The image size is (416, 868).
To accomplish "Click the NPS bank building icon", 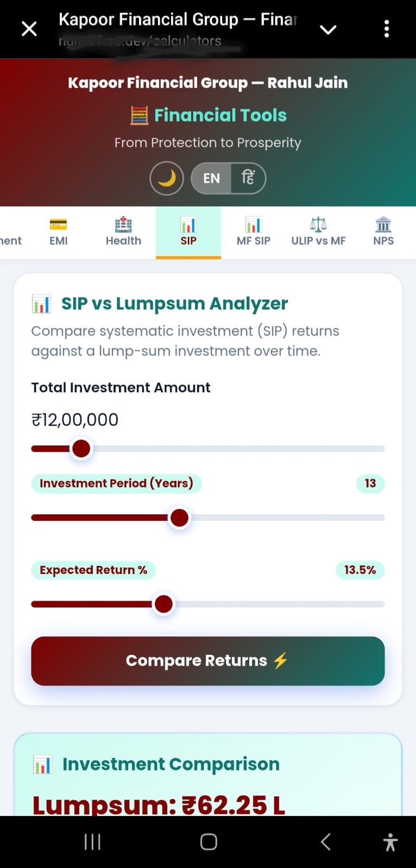I will click(x=383, y=224).
